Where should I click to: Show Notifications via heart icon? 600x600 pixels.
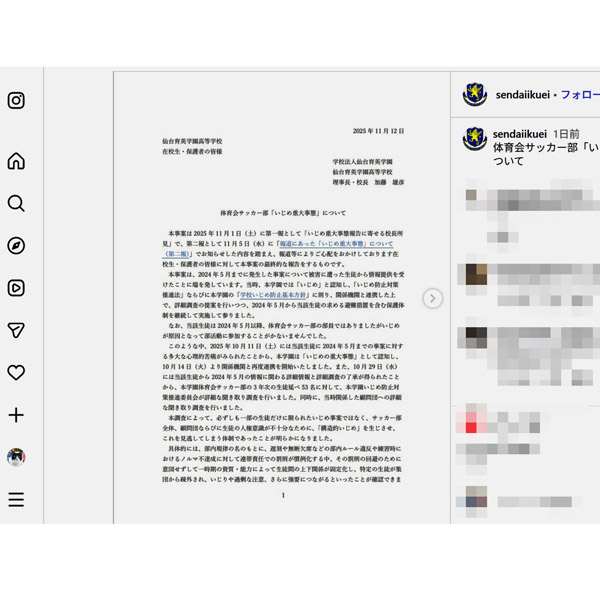click(x=16, y=372)
